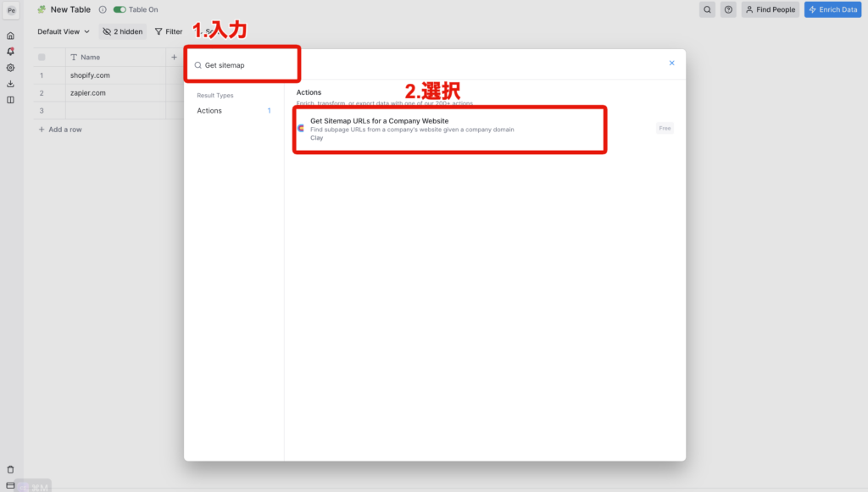This screenshot has width=868, height=492.
Task: Click the Enrich Data button
Action: click(x=832, y=9)
